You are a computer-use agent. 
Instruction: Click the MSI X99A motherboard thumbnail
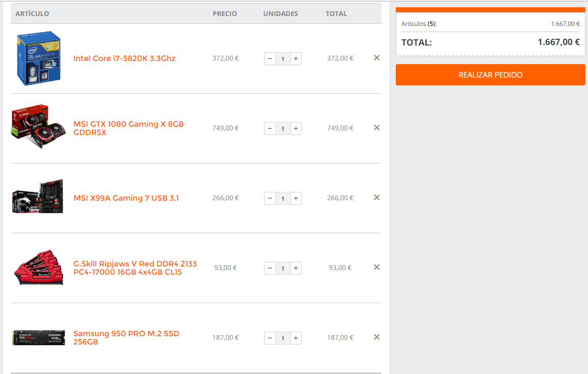point(38,197)
